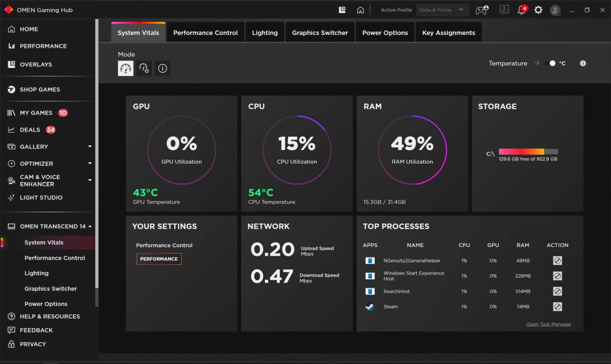Click the CPU utilization gauge

point(297,150)
